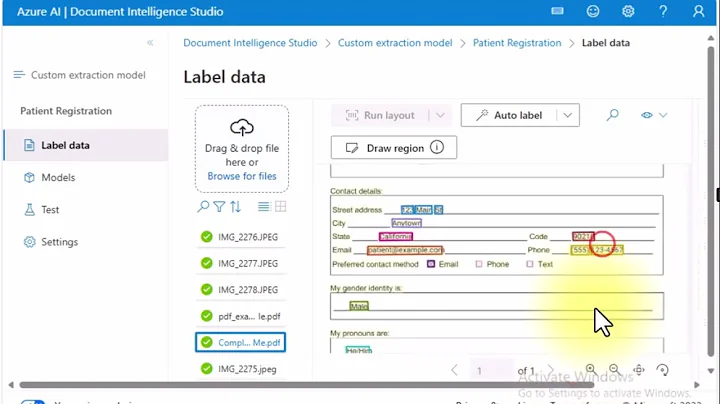Toggle the Text preferred contact checkbox
Screen dimensions: 720x404
[530, 264]
